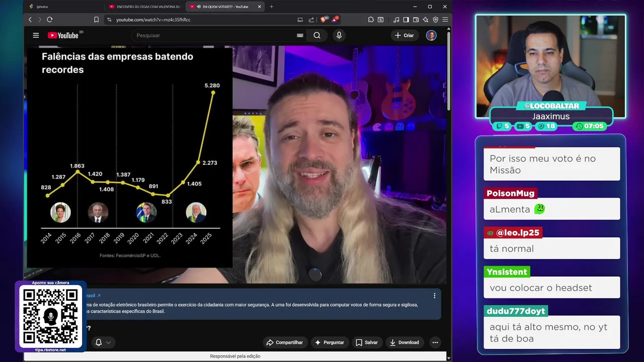Click username Ynsistent in chat
This screenshot has height=362, width=644.
[x=507, y=271]
